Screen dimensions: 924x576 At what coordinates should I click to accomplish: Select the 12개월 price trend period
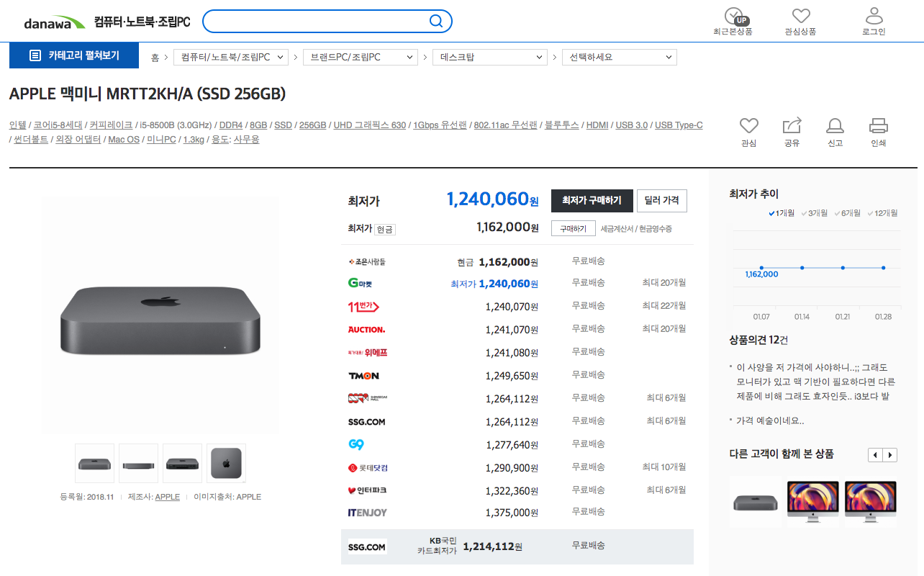(882, 213)
